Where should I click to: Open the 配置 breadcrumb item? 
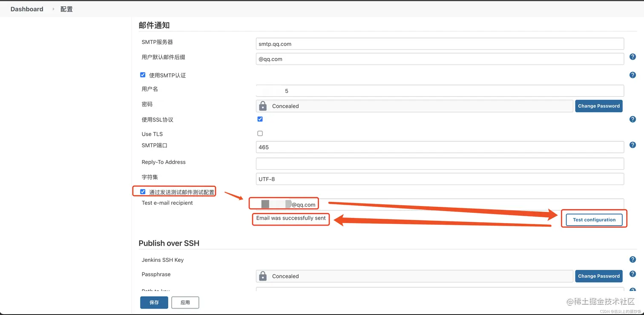tap(66, 9)
